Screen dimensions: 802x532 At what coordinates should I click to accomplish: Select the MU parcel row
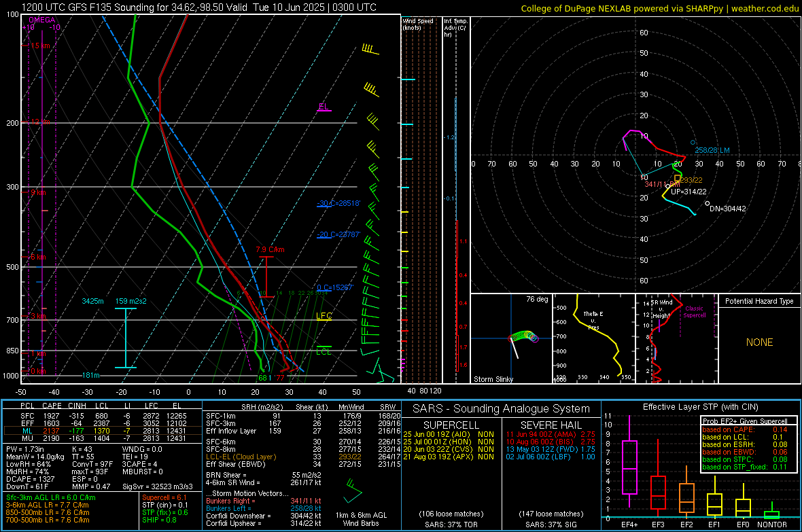[x=103, y=438]
